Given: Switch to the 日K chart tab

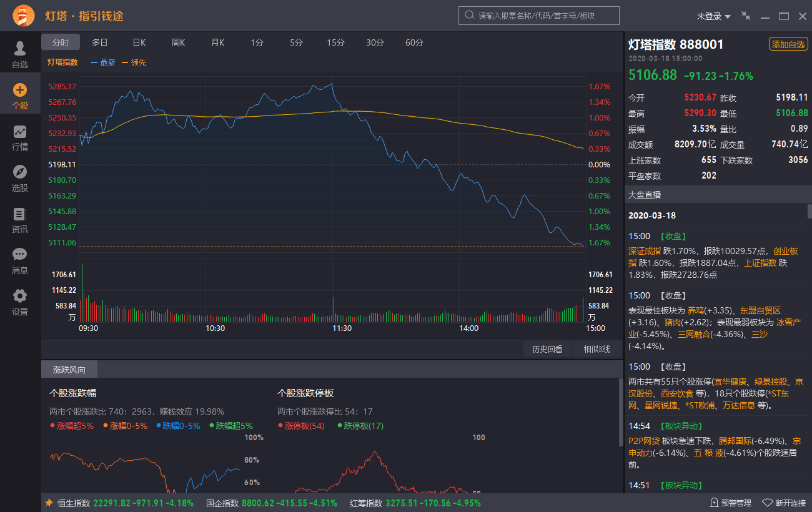Looking at the screenshot, I should (139, 42).
